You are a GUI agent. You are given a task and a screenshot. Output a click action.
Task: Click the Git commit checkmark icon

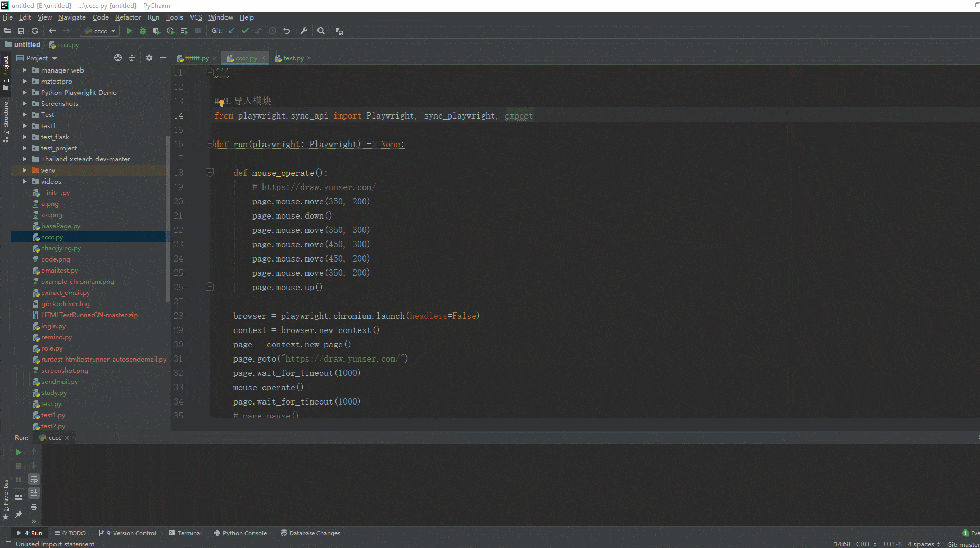[245, 31]
